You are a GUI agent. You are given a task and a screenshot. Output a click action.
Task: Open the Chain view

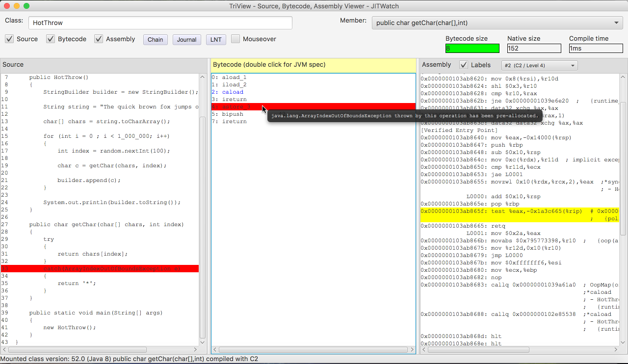tap(156, 40)
